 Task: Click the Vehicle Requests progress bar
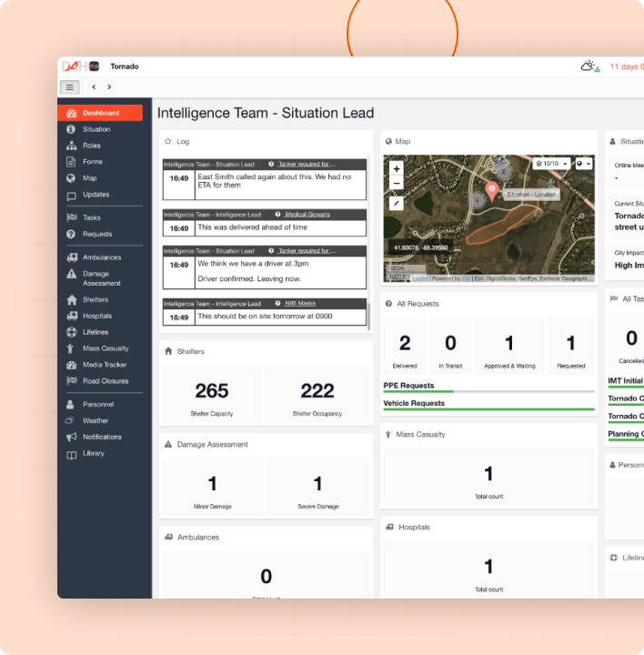488,409
